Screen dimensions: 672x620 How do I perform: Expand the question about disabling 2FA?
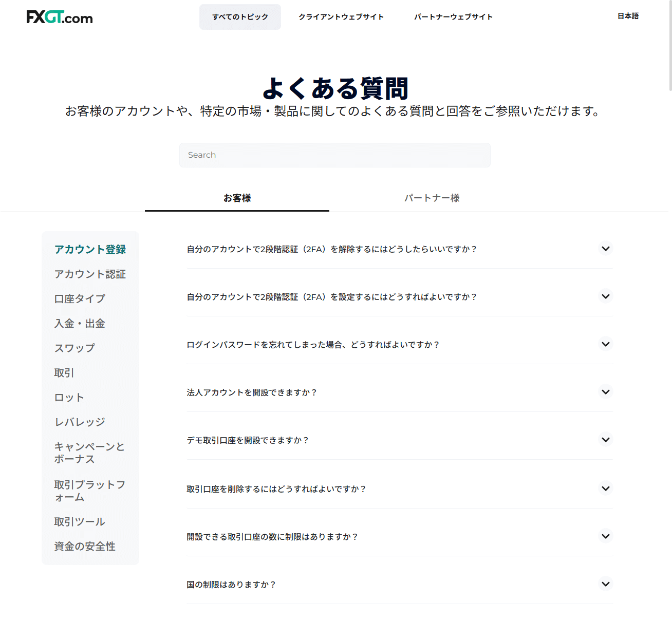click(x=606, y=249)
